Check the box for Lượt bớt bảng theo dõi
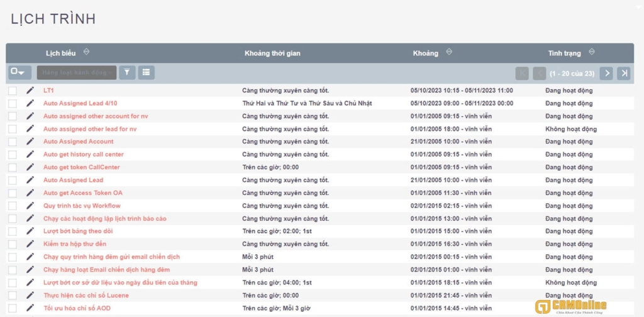Image resolution: width=644 pixels, height=317 pixels. (x=13, y=231)
